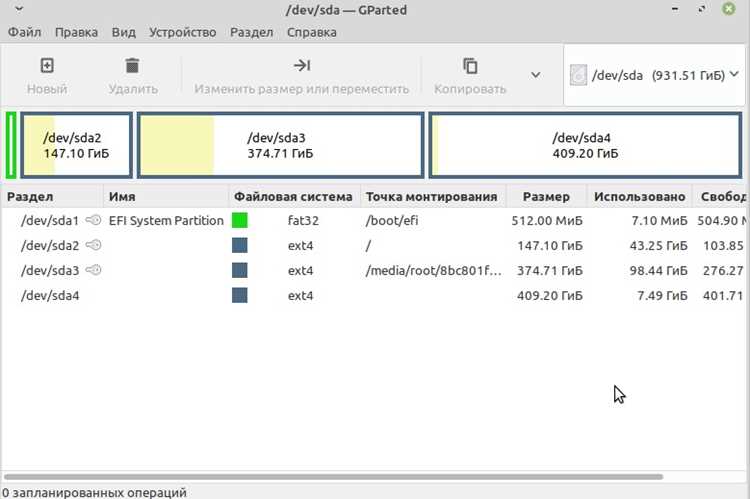Click the Использовано column header
The height and width of the screenshot is (499, 750).
[x=640, y=197]
